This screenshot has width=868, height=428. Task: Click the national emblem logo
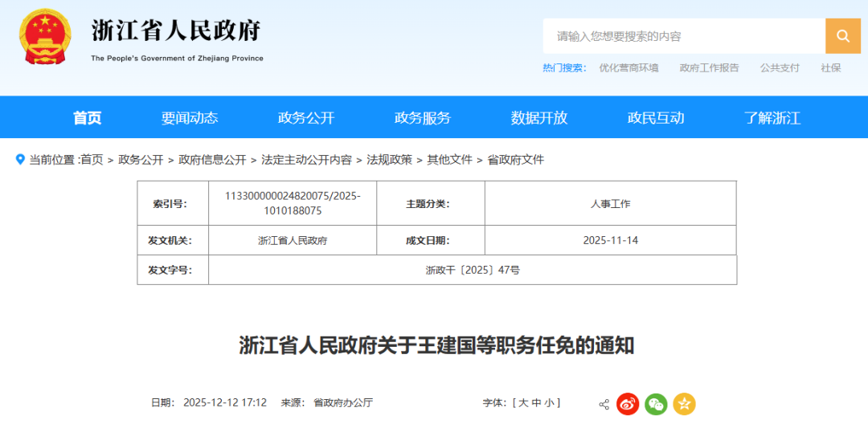45,37
